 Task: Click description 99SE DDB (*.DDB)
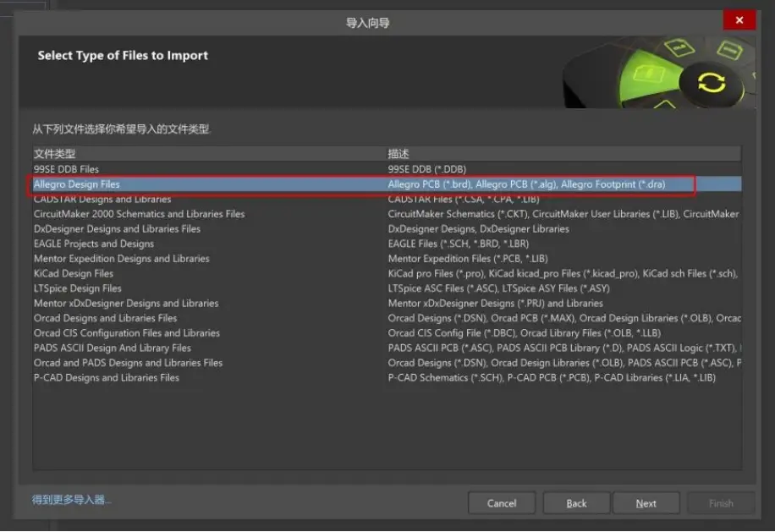coord(427,169)
